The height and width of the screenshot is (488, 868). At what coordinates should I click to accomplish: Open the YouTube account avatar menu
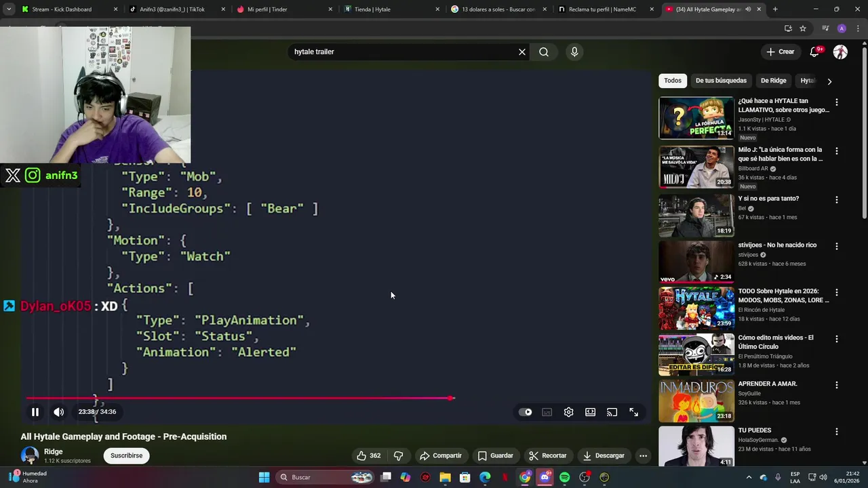point(840,52)
